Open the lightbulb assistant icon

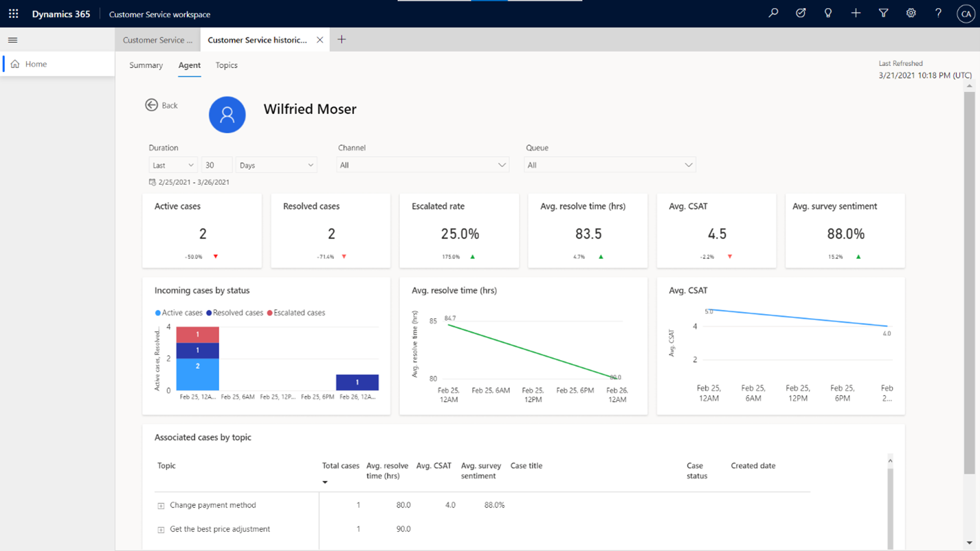coord(828,13)
